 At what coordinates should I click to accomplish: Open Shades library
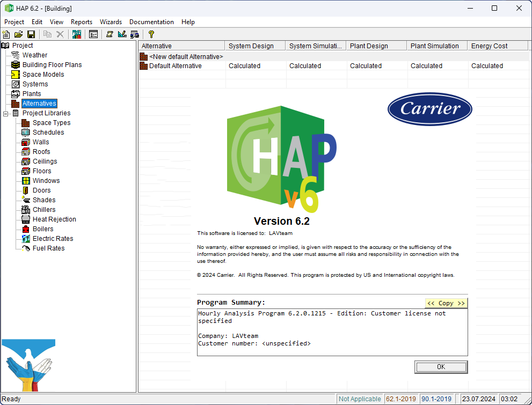(44, 200)
